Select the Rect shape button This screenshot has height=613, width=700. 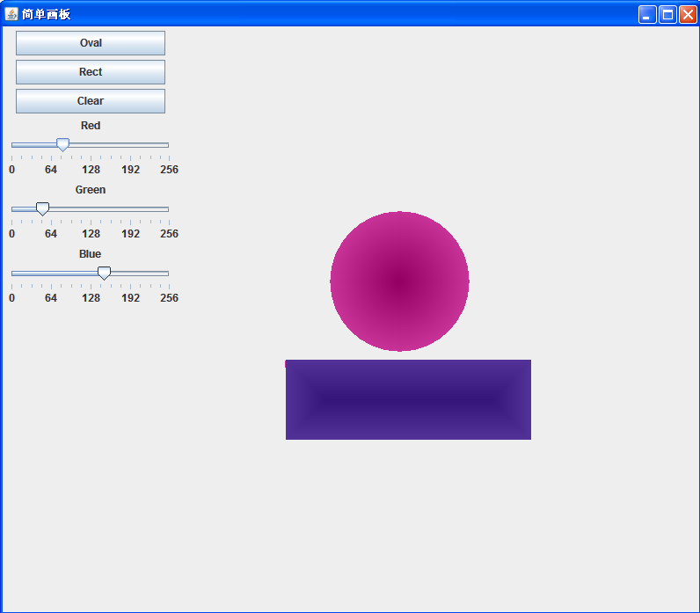point(91,72)
